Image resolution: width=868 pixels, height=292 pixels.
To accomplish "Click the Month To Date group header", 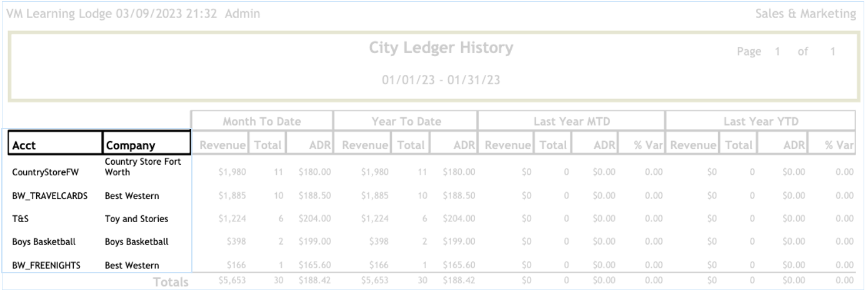I will [x=262, y=122].
